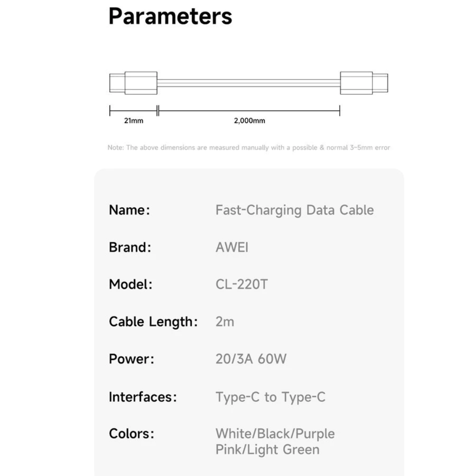
Task: Click the left Type-C connector in the diagram
Action: click(x=133, y=83)
